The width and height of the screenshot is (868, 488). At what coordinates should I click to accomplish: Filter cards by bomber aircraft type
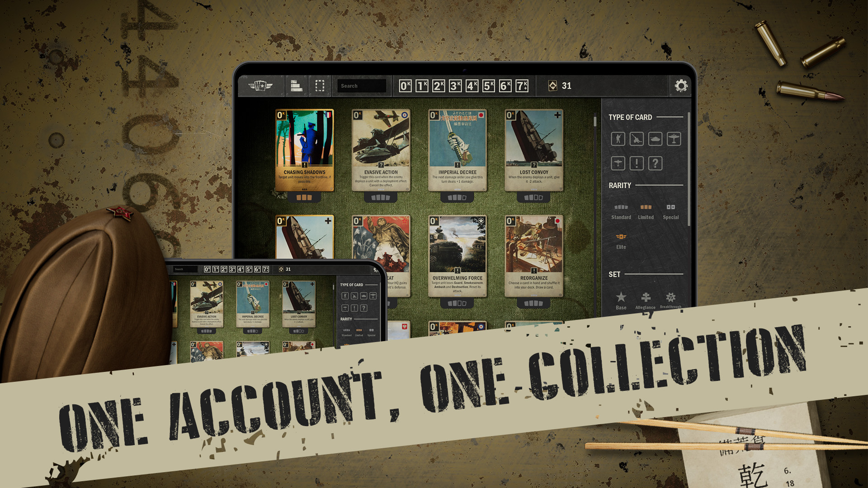pyautogui.click(x=674, y=139)
